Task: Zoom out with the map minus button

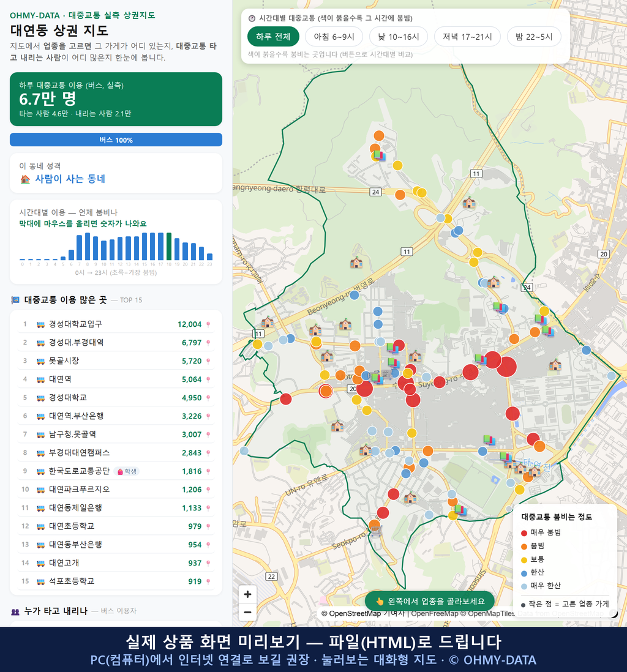Action: click(x=247, y=612)
